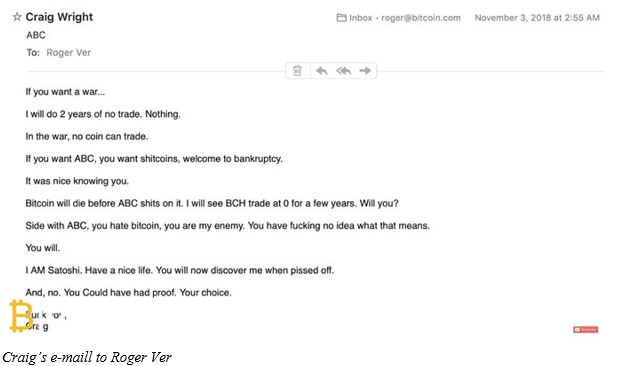Click the "You Could have had proof" line
Viewport: 628px width, 366px height.
click(129, 293)
